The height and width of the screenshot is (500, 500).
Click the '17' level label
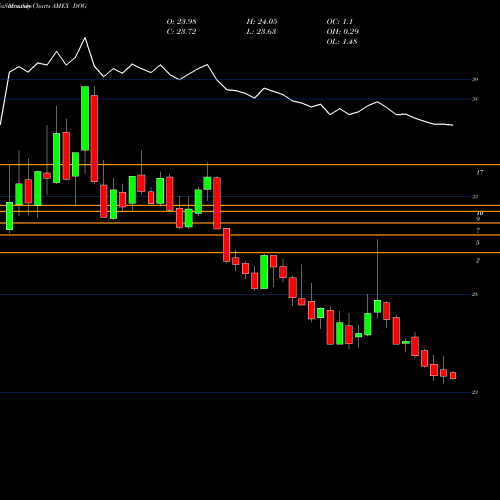pyautogui.click(x=479, y=172)
